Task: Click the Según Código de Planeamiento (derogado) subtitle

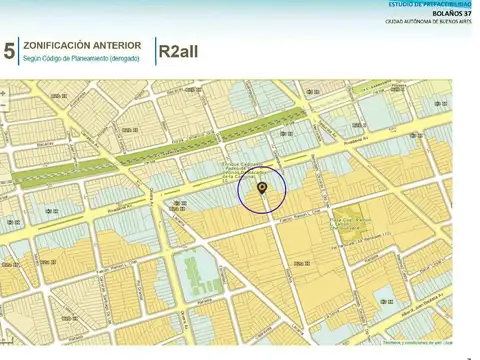Action: click(x=81, y=59)
